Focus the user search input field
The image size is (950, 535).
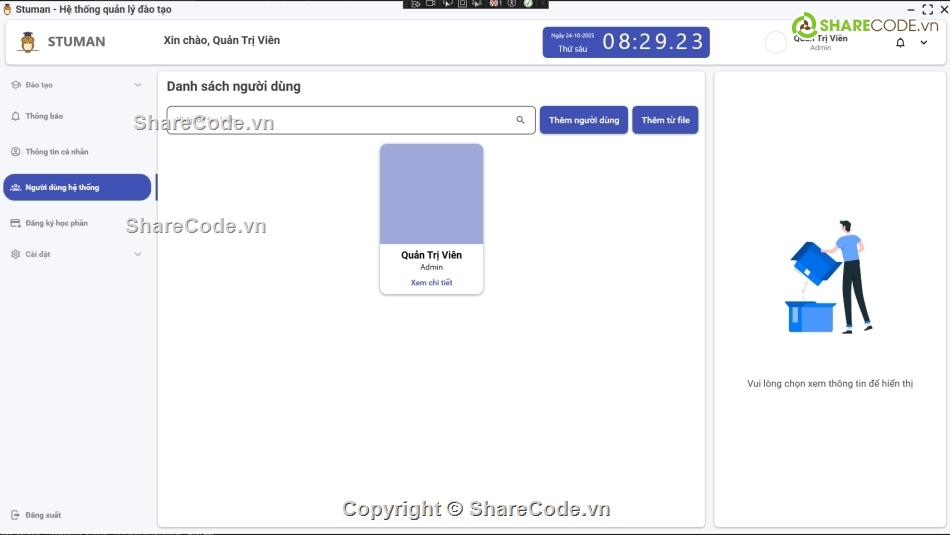340,120
